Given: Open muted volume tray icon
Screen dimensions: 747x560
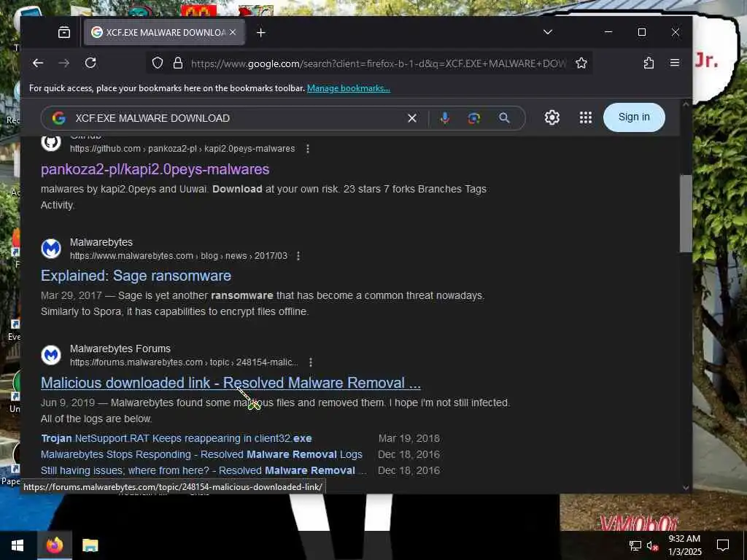Looking at the screenshot, I should coord(652,545).
